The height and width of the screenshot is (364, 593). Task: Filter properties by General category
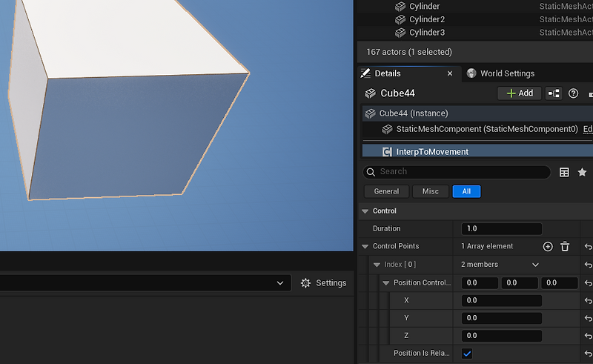click(386, 191)
